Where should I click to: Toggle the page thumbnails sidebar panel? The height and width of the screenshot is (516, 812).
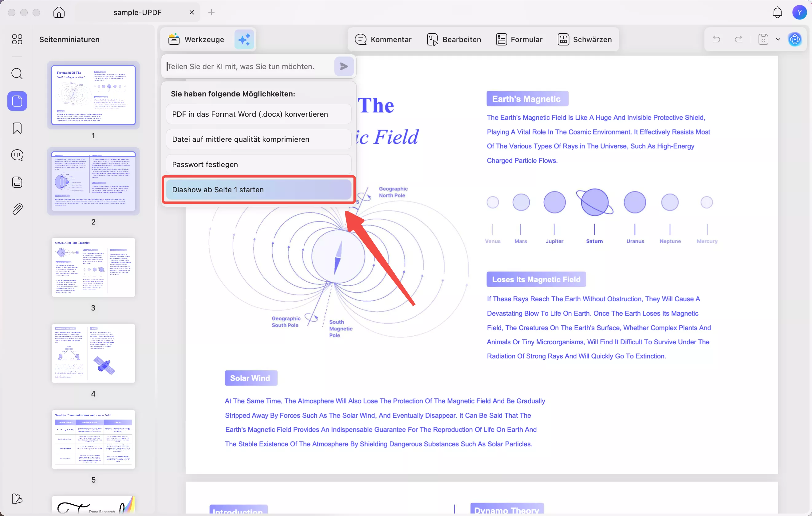pyautogui.click(x=17, y=101)
